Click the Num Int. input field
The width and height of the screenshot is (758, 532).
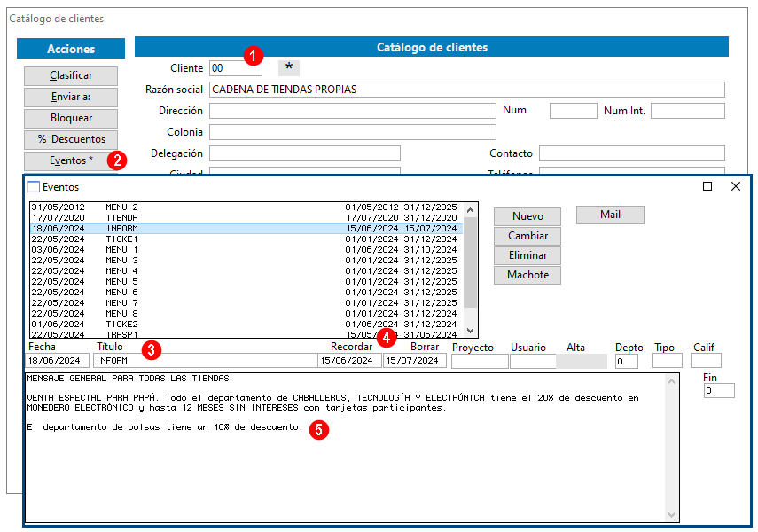pyautogui.click(x=688, y=111)
